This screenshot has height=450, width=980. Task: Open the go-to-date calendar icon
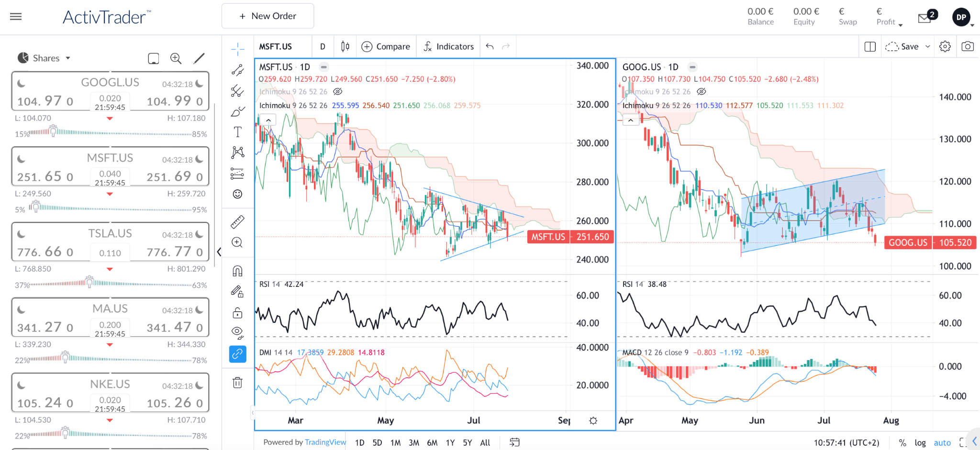click(x=514, y=442)
